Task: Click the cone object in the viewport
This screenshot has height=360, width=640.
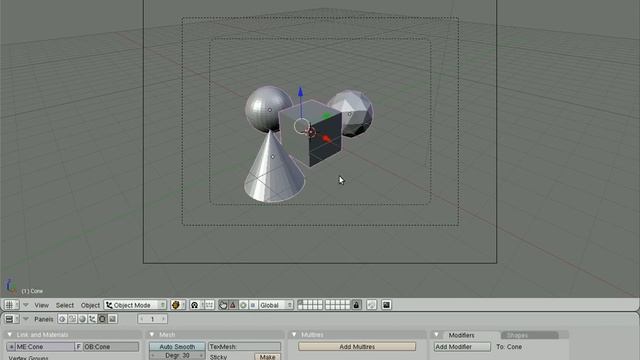Action: coord(274,171)
